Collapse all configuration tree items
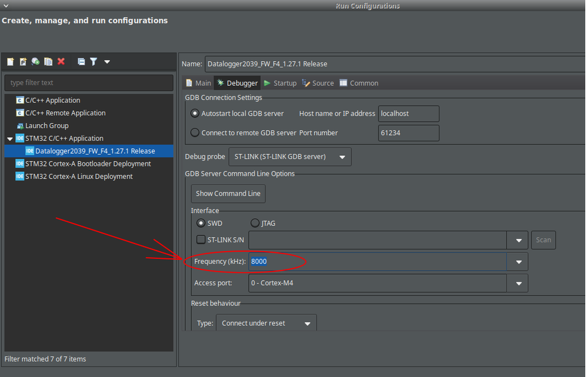 click(x=81, y=61)
